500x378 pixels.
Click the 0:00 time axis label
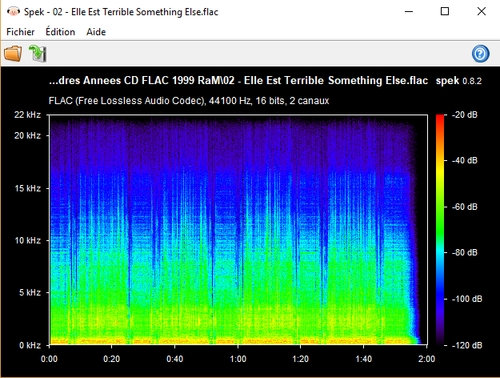[x=49, y=359]
